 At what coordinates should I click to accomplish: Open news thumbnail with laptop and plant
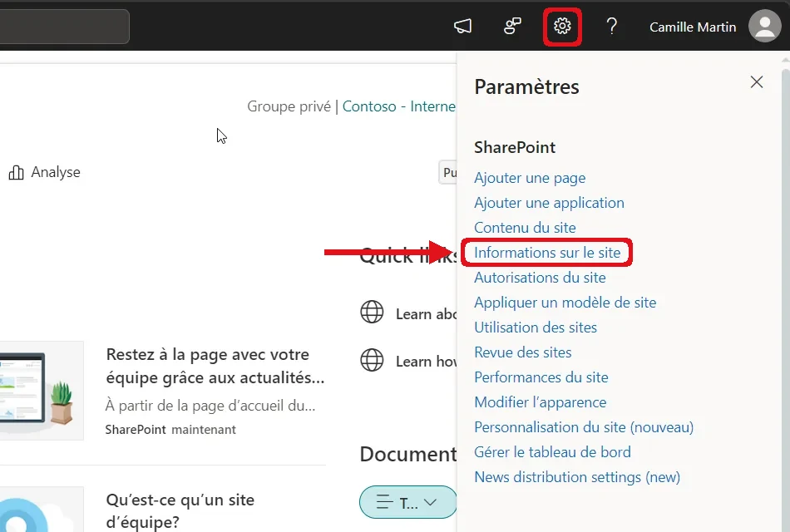(x=42, y=391)
